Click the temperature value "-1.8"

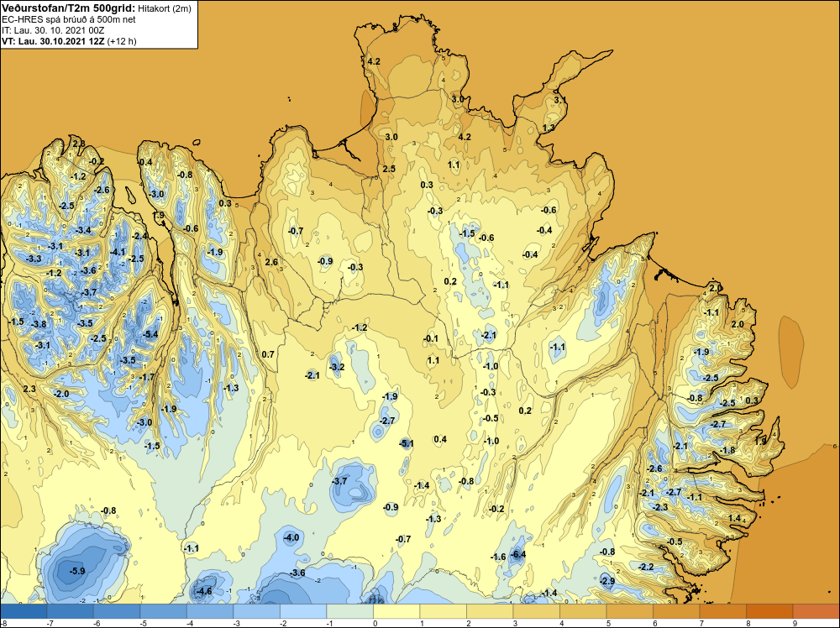pyautogui.click(x=727, y=450)
